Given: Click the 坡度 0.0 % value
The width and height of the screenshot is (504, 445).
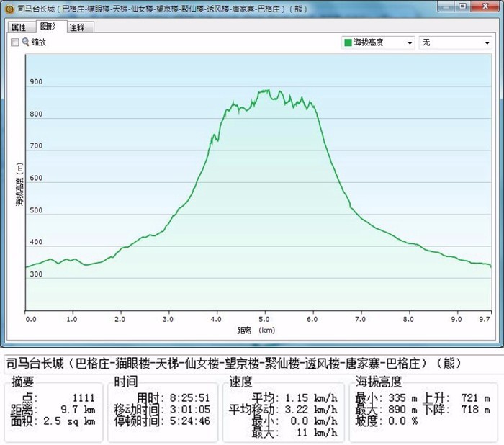Looking at the screenshot, I should pos(403,421).
